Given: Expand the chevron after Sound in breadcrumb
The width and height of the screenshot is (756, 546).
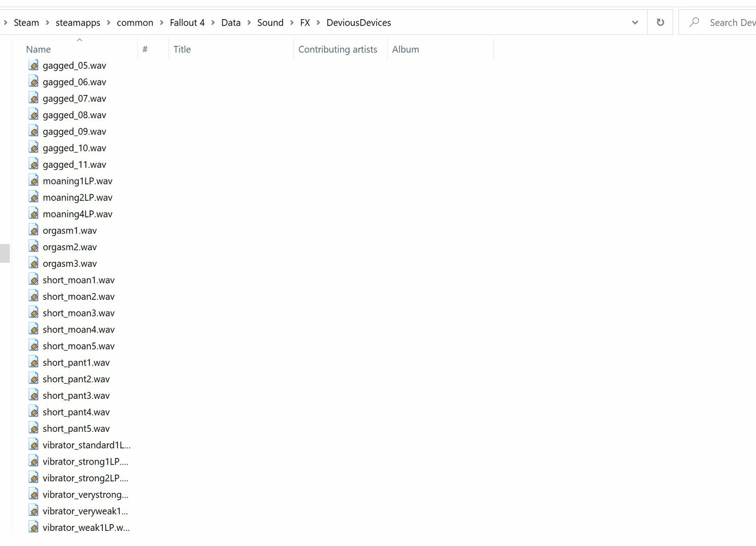Looking at the screenshot, I should 292,23.
